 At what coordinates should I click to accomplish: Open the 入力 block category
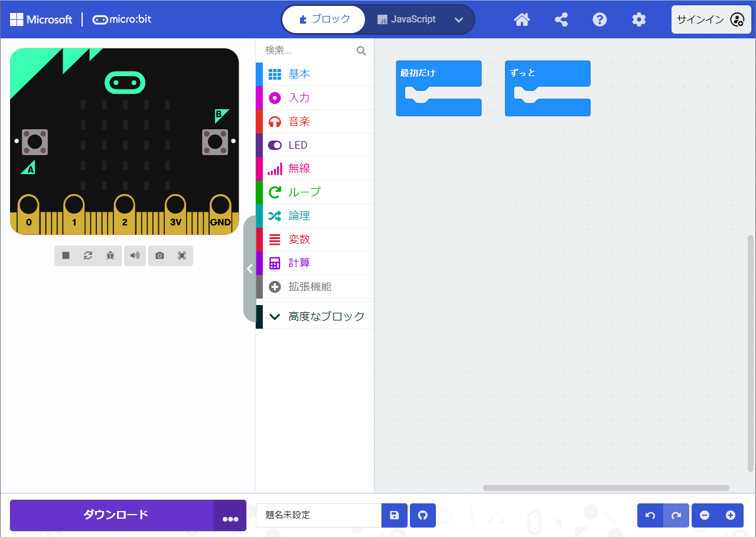pos(315,98)
